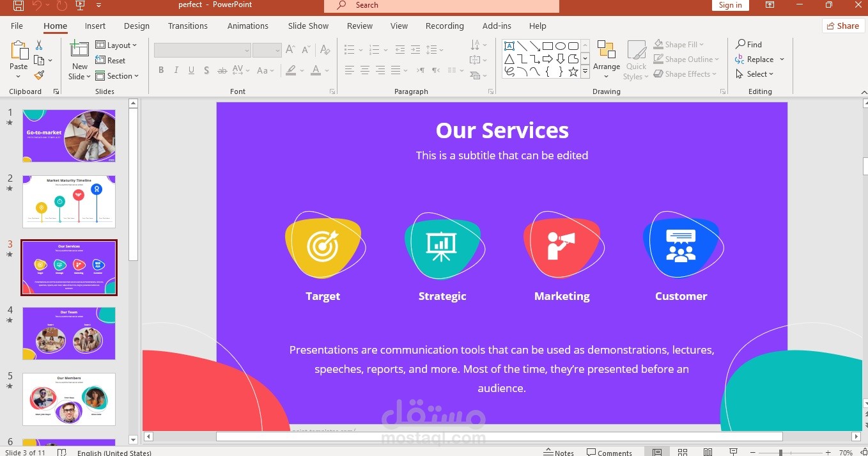Image resolution: width=868 pixels, height=456 pixels.
Task: Expand the Shape Effects dropdown
Action: [685, 74]
